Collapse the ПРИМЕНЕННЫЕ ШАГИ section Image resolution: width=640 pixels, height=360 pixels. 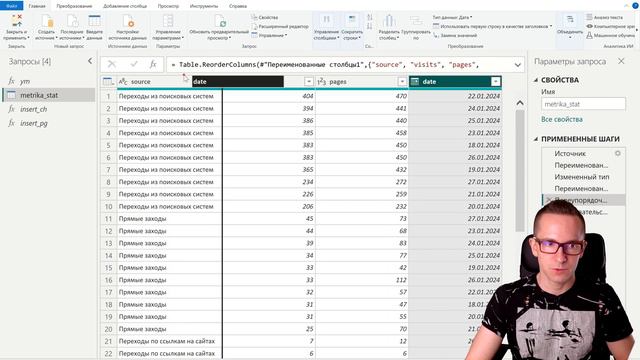[x=536, y=139]
